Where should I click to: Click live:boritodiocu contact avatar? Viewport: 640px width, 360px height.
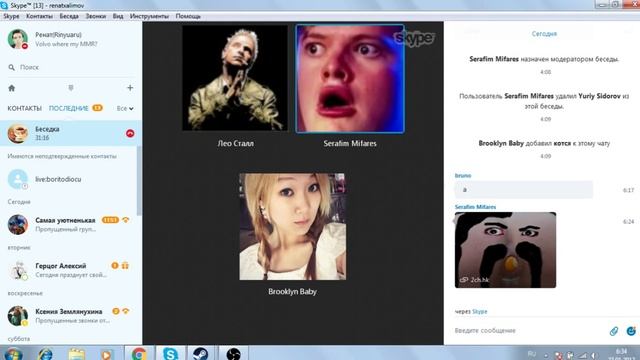tap(18, 179)
